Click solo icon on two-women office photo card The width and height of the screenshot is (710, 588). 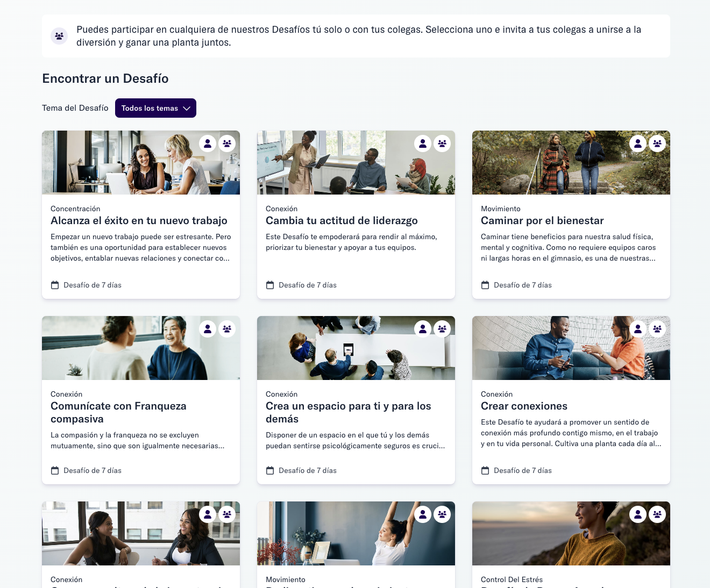click(208, 514)
